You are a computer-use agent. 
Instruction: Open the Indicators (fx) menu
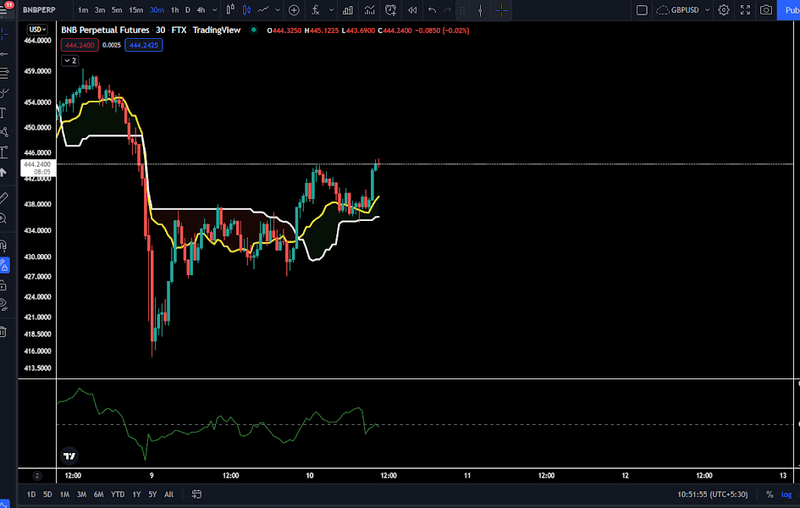[318, 10]
